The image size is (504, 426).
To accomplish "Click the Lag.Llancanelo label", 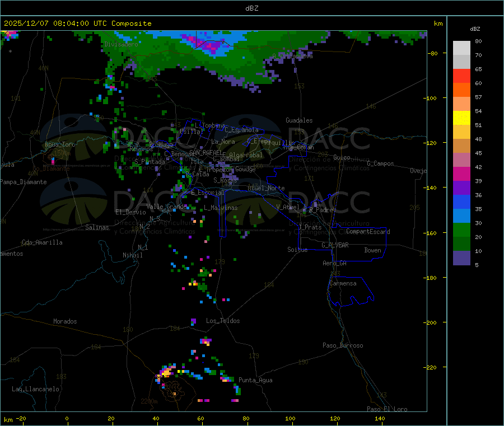I will pyautogui.click(x=35, y=390).
